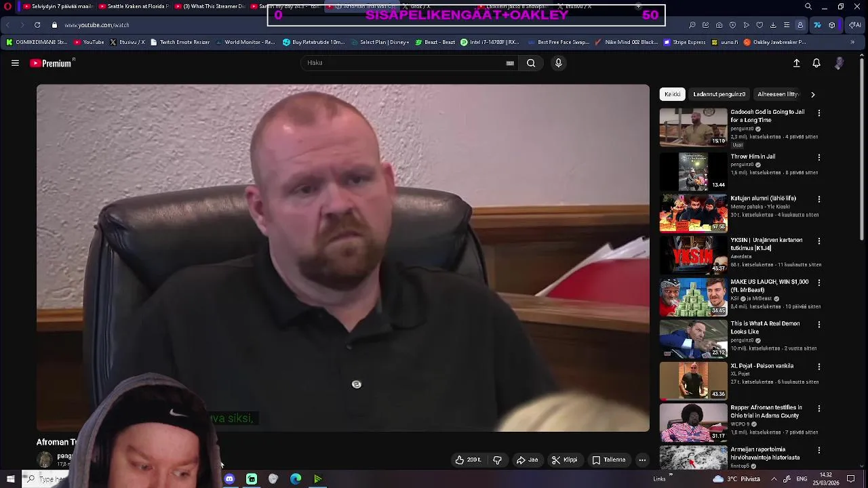Screen dimensions: 868x488
Task: Dislike the video
Action: tap(497, 460)
